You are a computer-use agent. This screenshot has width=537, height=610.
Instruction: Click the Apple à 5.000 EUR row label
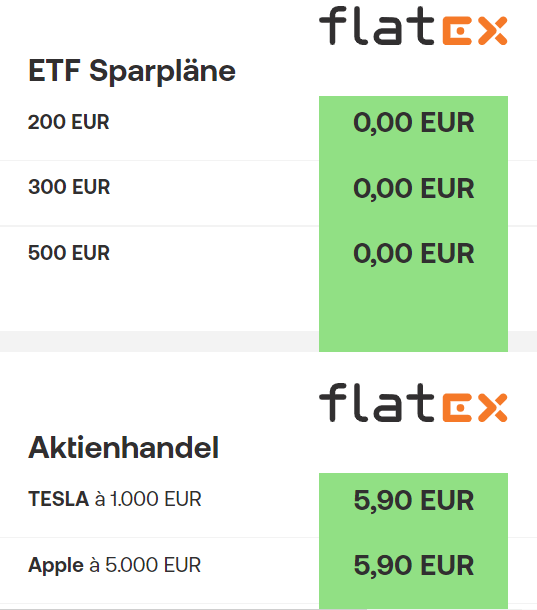(x=114, y=565)
